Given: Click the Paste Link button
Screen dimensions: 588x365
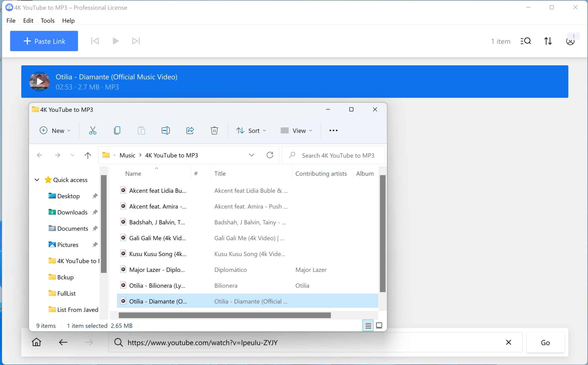Looking at the screenshot, I should 44,41.
